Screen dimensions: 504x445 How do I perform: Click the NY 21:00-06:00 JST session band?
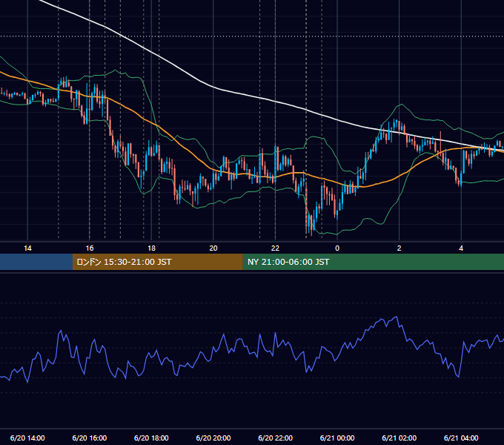click(373, 262)
